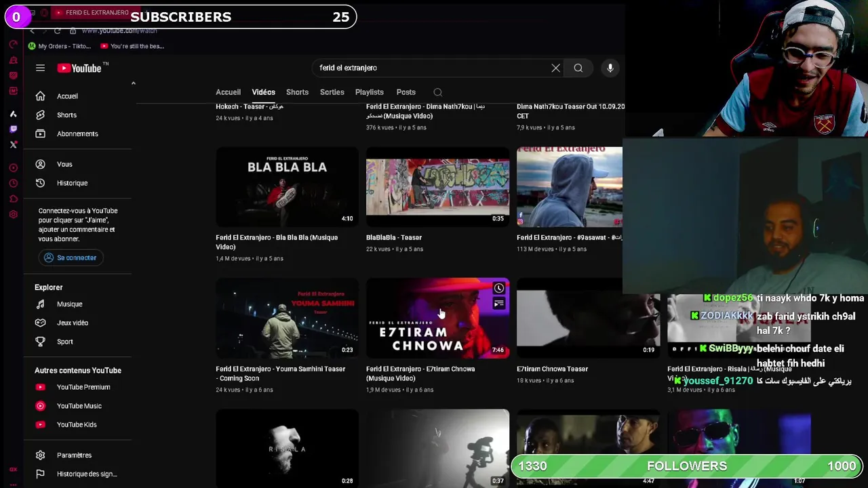The width and height of the screenshot is (868, 488).
Task: Play the Youma Samhini 0:23 thumbnail
Action: (x=287, y=318)
